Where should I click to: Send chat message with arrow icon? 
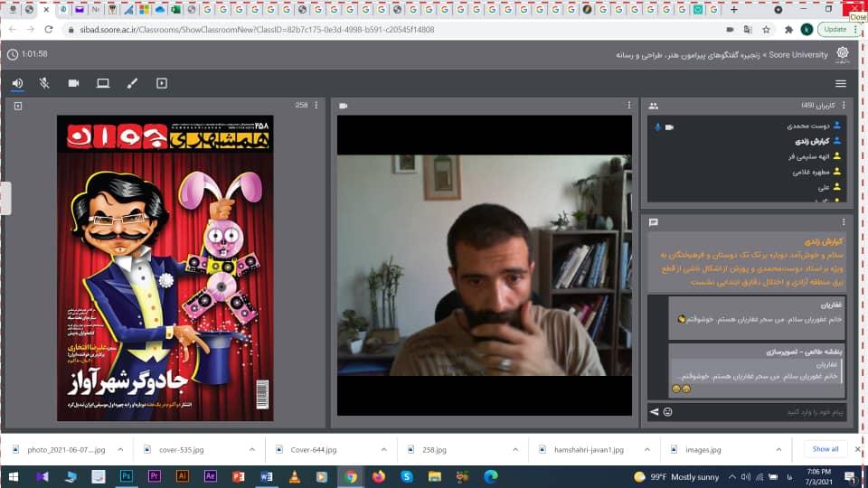point(655,412)
